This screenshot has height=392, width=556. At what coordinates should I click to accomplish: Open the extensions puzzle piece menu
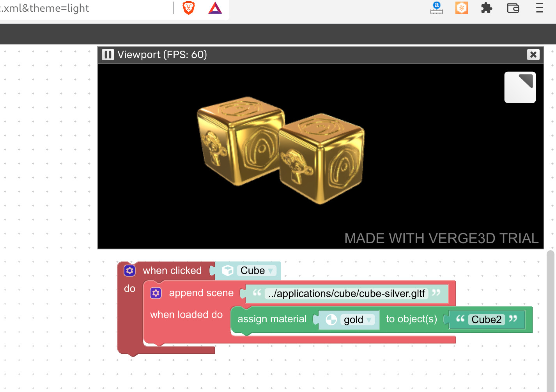coord(486,8)
